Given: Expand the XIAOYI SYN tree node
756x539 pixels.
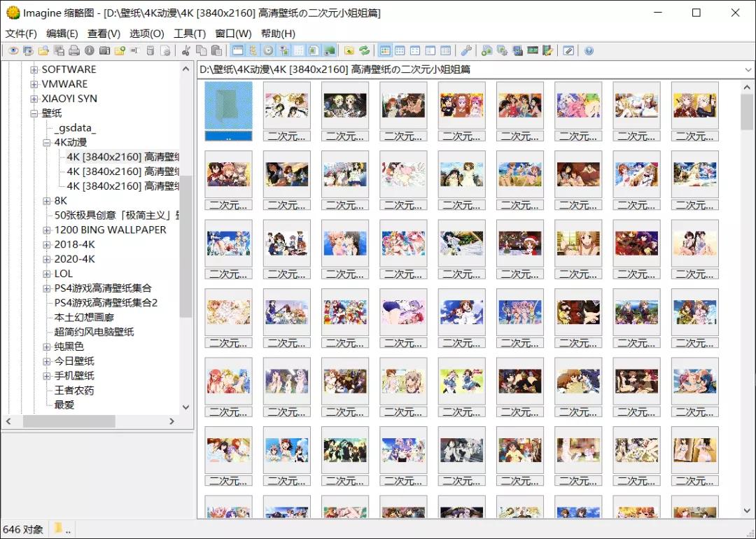Looking at the screenshot, I should tap(34, 99).
